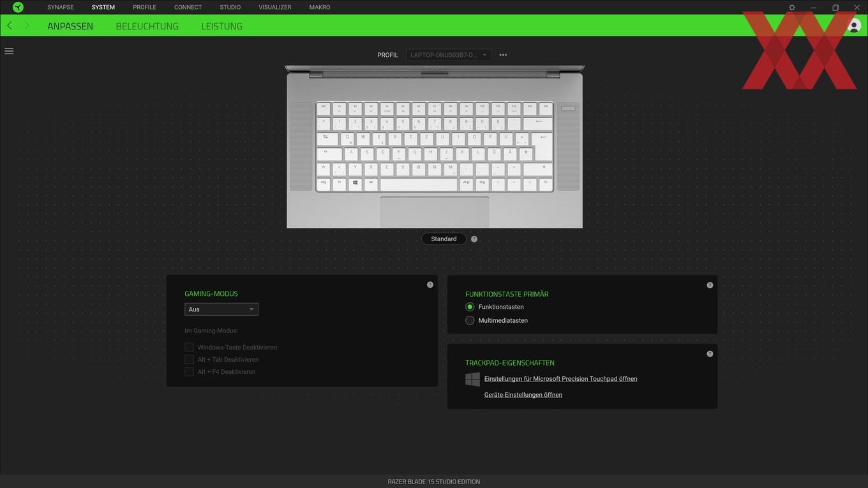Click the Standard button below keyboard
This screenshot has width=868, height=488.
[x=444, y=239]
